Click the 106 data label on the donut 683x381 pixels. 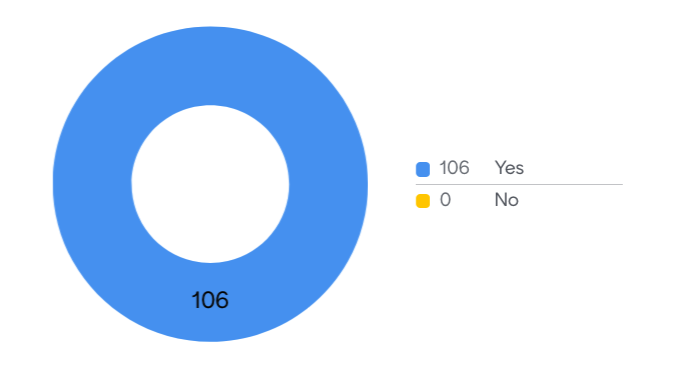[210, 300]
